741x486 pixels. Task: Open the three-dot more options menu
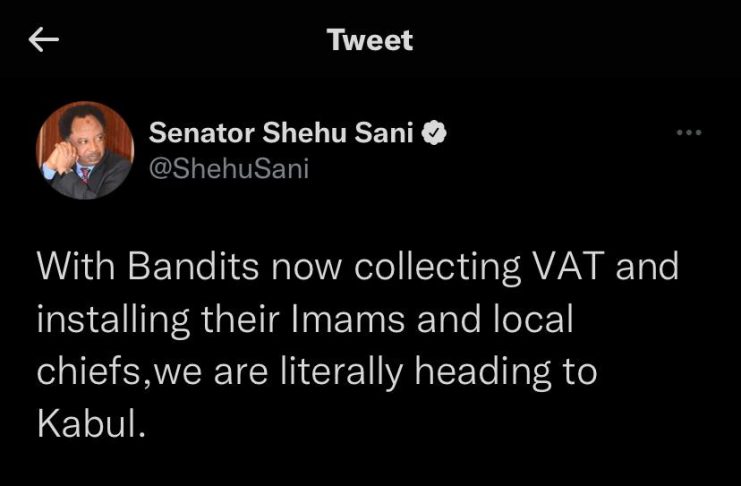(690, 133)
